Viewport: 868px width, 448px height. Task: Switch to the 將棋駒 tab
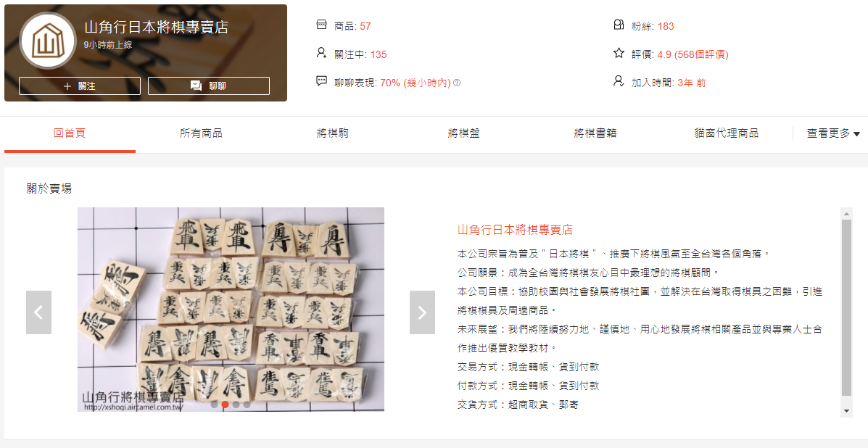(332, 133)
